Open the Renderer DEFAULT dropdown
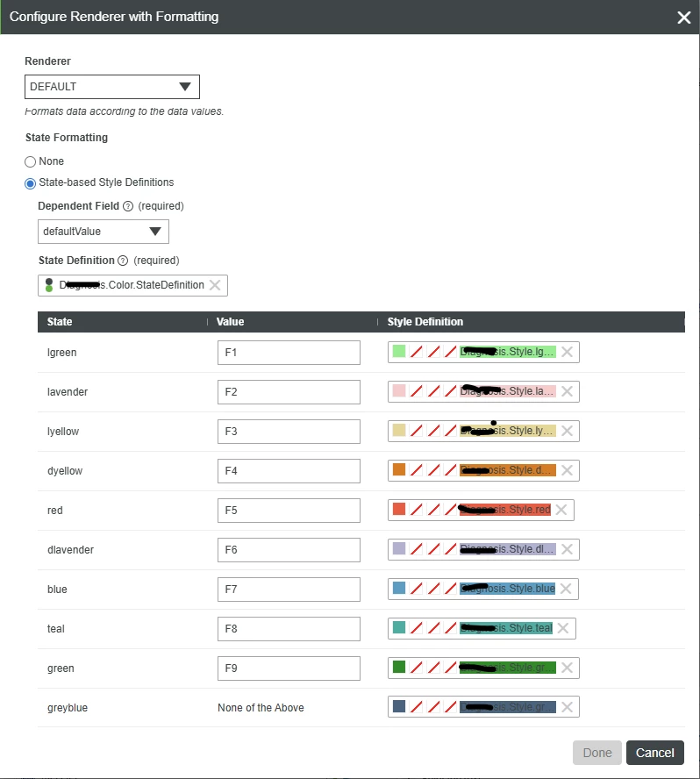Image resolution: width=700 pixels, height=779 pixels. coord(112,87)
